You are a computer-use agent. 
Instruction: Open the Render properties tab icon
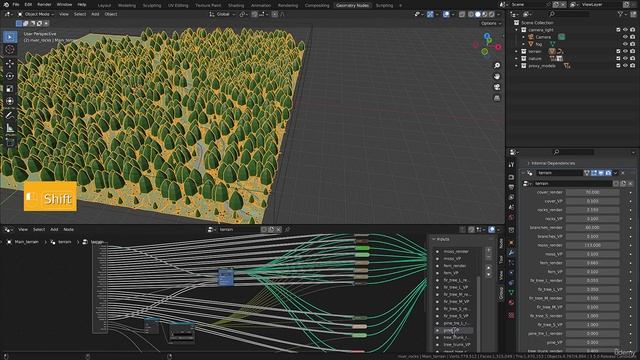[511, 177]
